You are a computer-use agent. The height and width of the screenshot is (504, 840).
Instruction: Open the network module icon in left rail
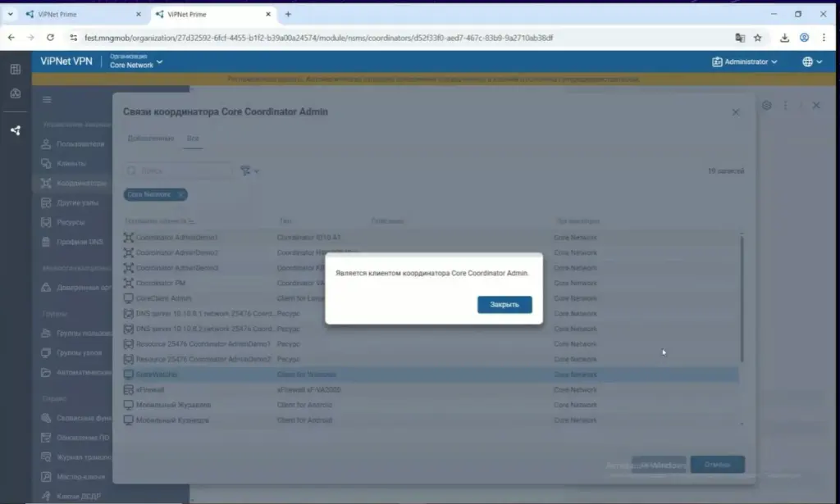click(x=16, y=130)
